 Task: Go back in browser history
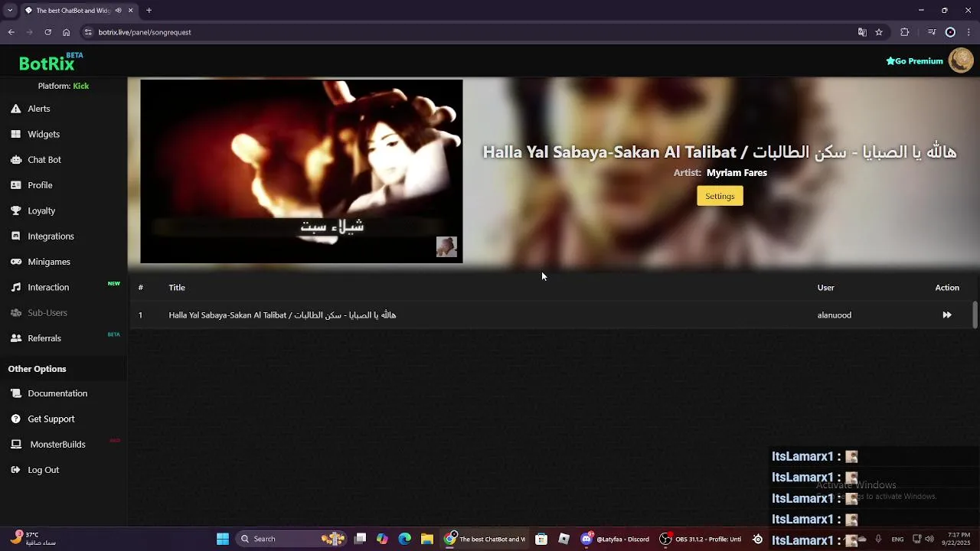pyautogui.click(x=11, y=32)
